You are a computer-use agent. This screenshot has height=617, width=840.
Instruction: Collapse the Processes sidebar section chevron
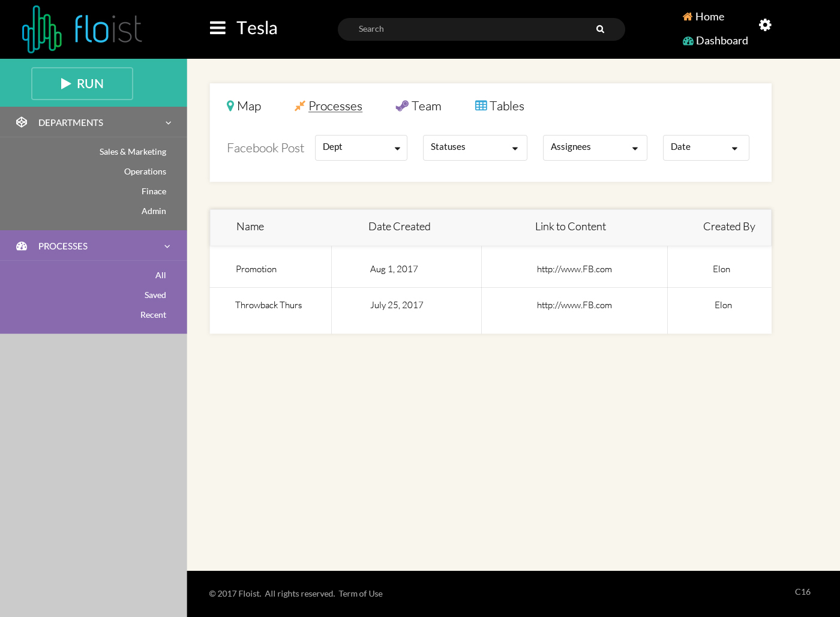(x=167, y=246)
